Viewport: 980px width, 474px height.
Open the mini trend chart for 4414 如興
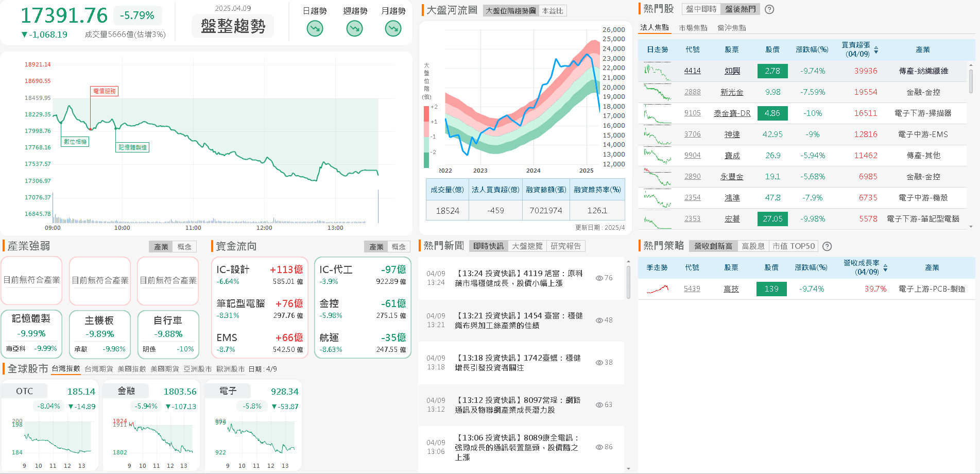[x=658, y=71]
